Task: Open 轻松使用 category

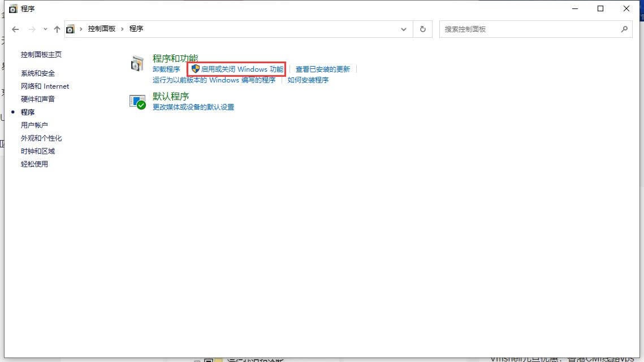Action: pos(34,164)
